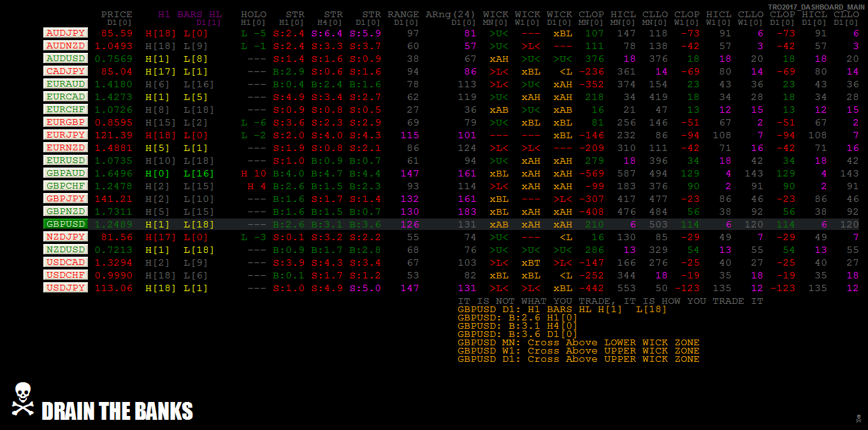The height and width of the screenshot is (430, 868).
Task: Open the AUDUSD pair button
Action: [x=65, y=58]
